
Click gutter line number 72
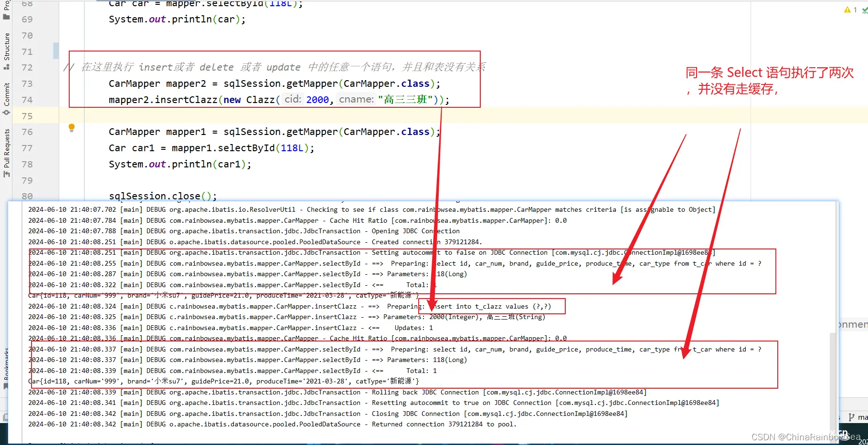27,68
